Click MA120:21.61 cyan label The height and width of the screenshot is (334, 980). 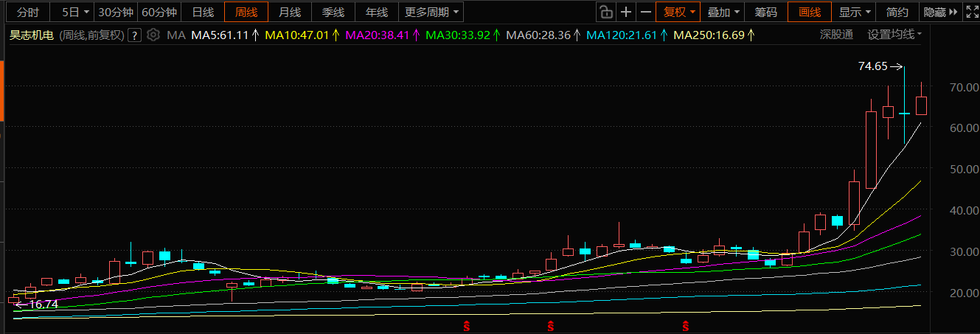click(622, 35)
